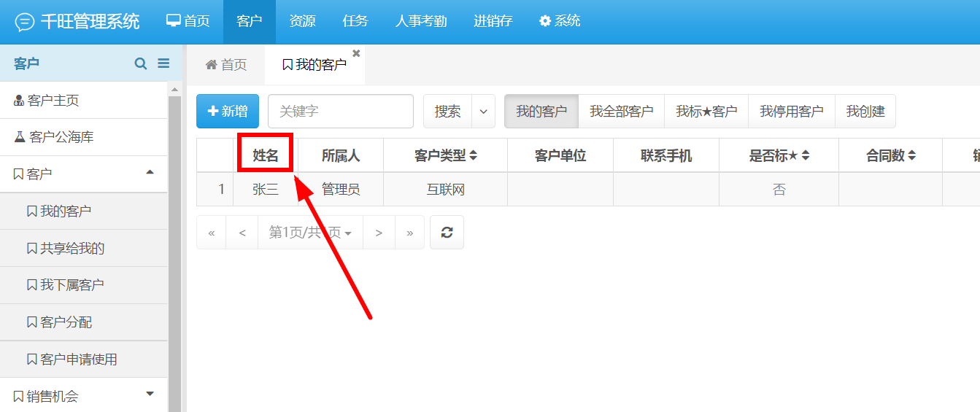Focus the 关键字 search field
This screenshot has width=980, height=412.
point(341,111)
